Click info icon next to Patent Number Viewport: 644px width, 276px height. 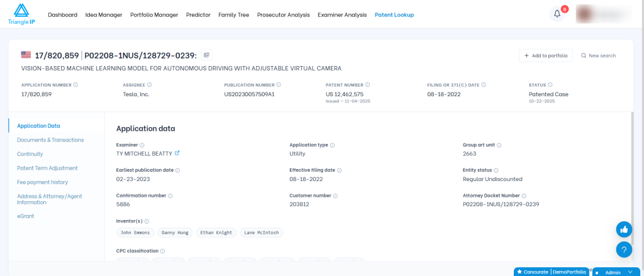(x=367, y=85)
